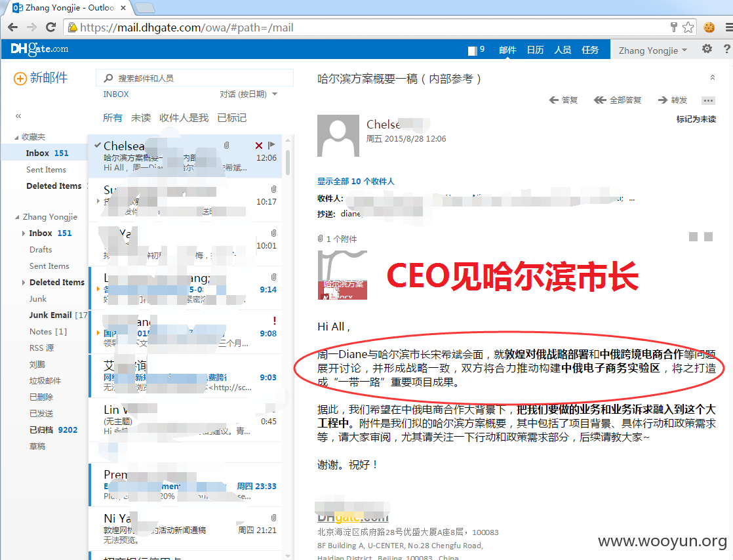Open the 对话 (按日期) sort dropdown

coord(248,94)
